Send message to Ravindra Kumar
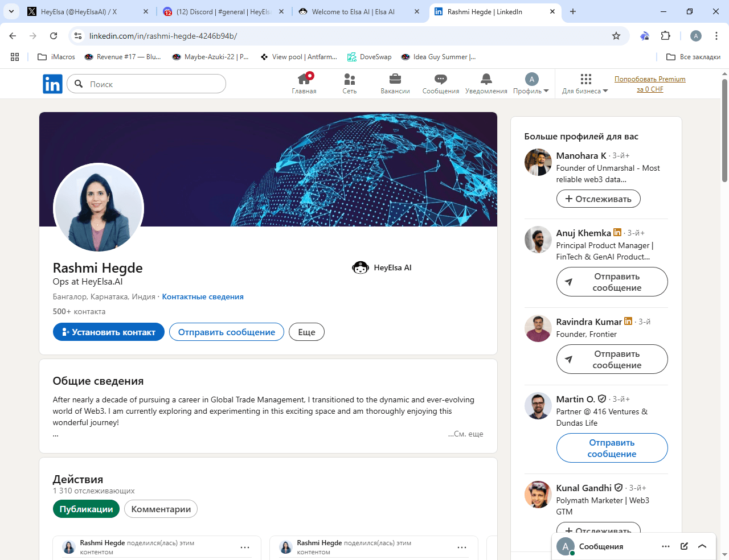The image size is (729, 560). 612,359
